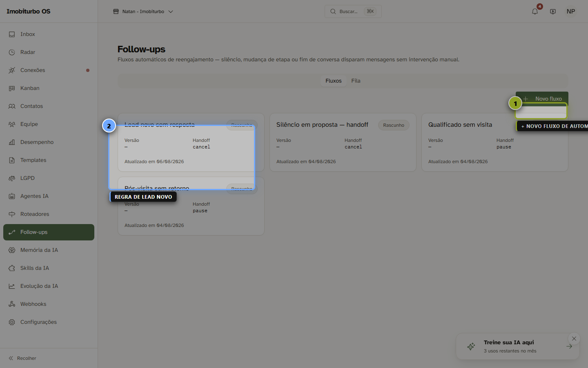Open LGPD scales icon

pyautogui.click(x=12, y=178)
